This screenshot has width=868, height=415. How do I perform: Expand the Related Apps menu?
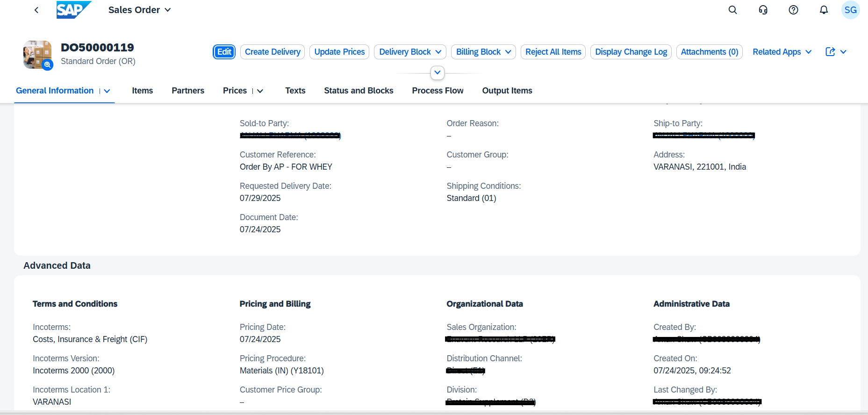coord(782,52)
